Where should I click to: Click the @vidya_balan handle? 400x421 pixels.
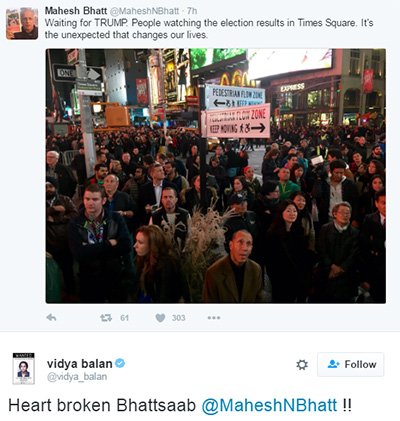pyautogui.click(x=77, y=377)
